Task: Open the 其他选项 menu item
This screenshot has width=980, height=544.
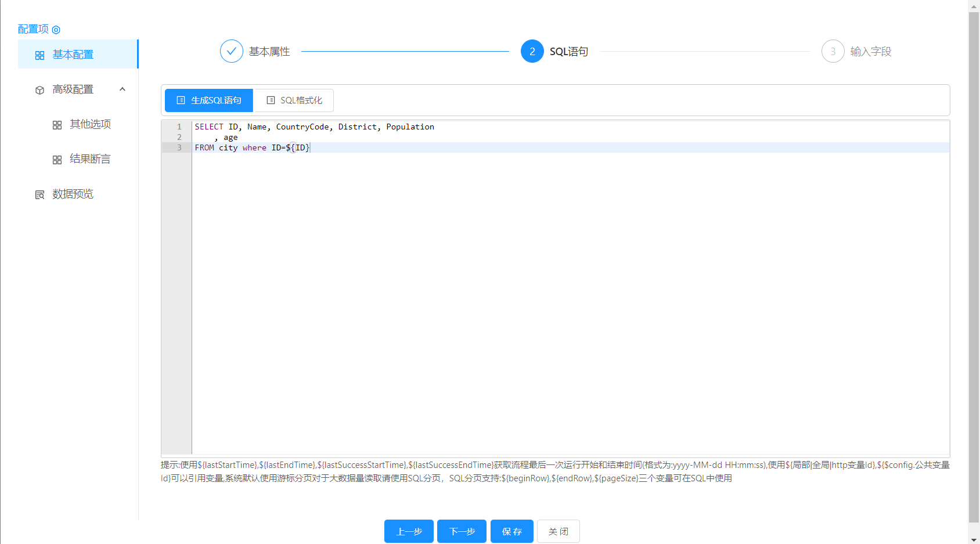Action: click(90, 124)
